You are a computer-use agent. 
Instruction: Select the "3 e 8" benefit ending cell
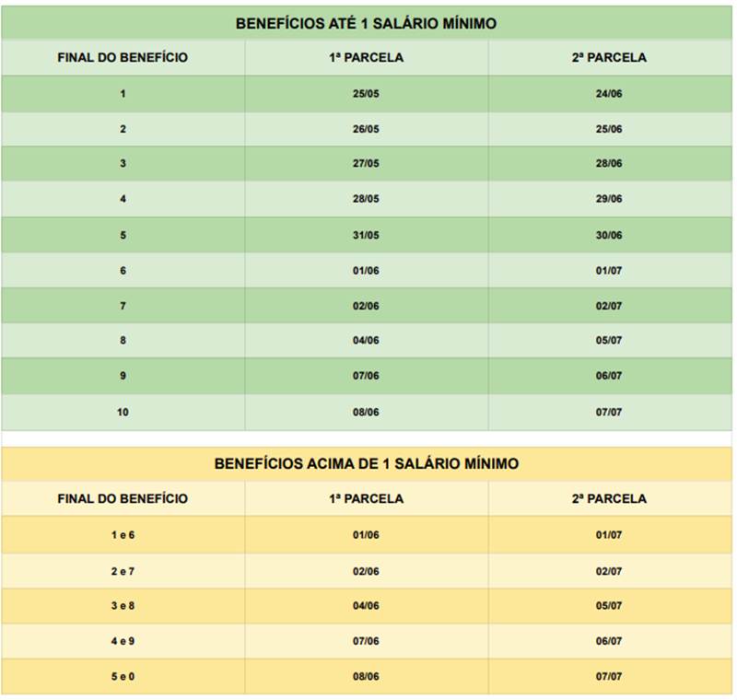(x=123, y=605)
